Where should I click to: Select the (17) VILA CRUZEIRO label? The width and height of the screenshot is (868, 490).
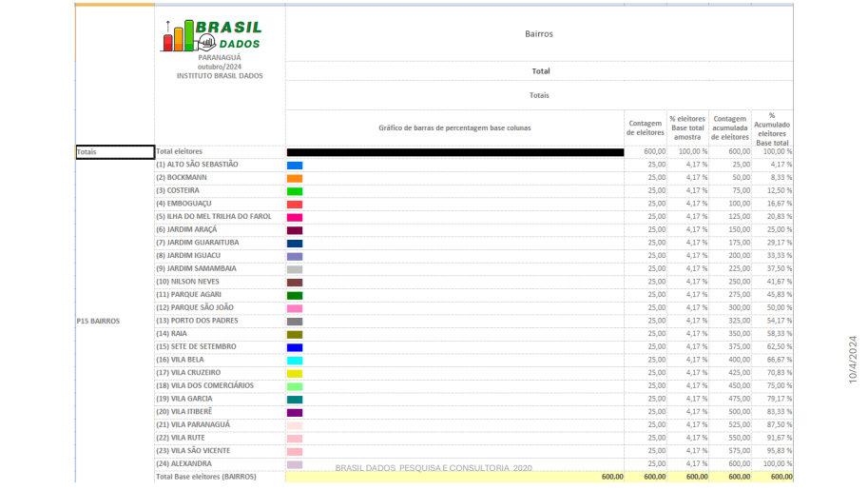187,373
